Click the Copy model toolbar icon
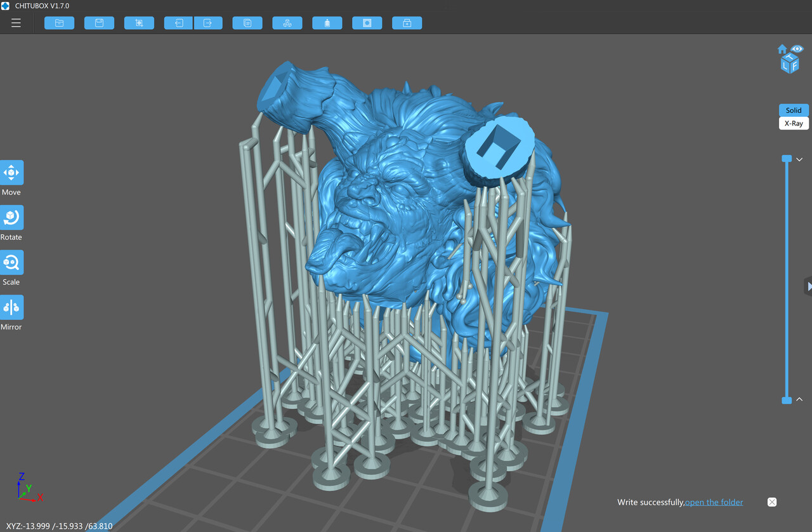Image resolution: width=812 pixels, height=532 pixels. coord(247,23)
